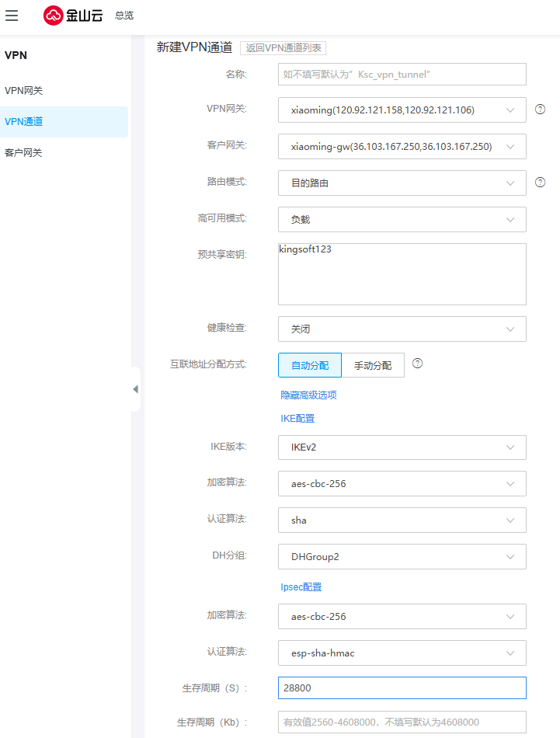Click the 名称 input field
This screenshot has height=738, width=560.
pos(402,74)
